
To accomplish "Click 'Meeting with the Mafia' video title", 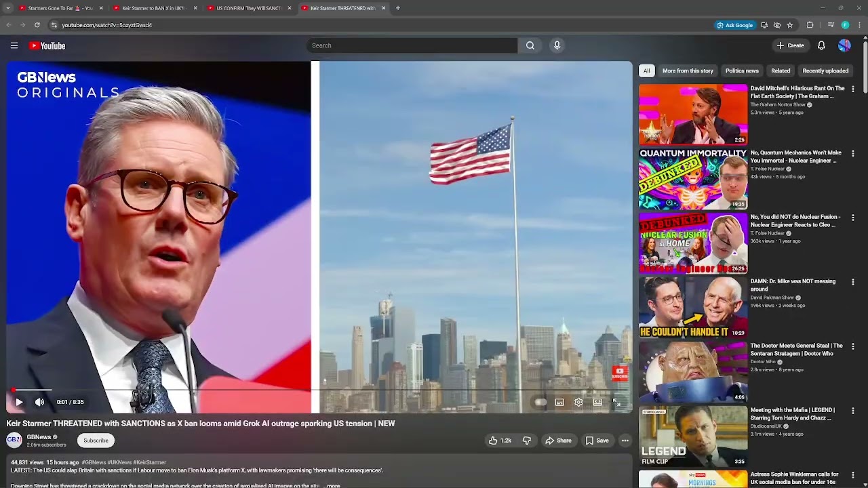I will 793,413.
